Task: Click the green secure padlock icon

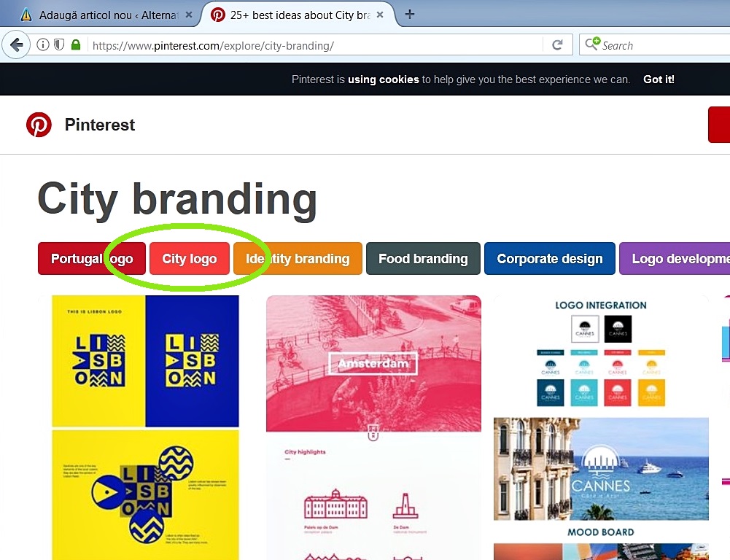Action: [x=76, y=45]
